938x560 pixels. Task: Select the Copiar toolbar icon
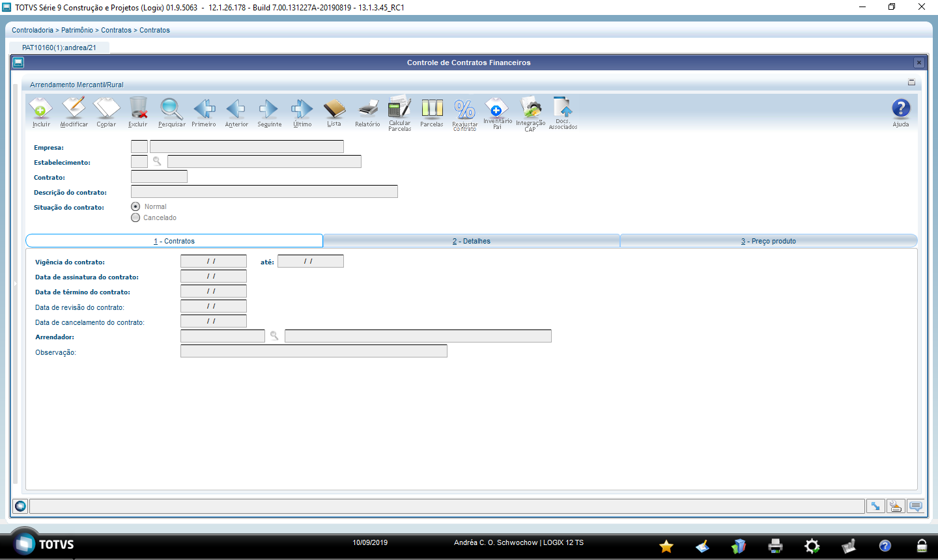pos(106,112)
